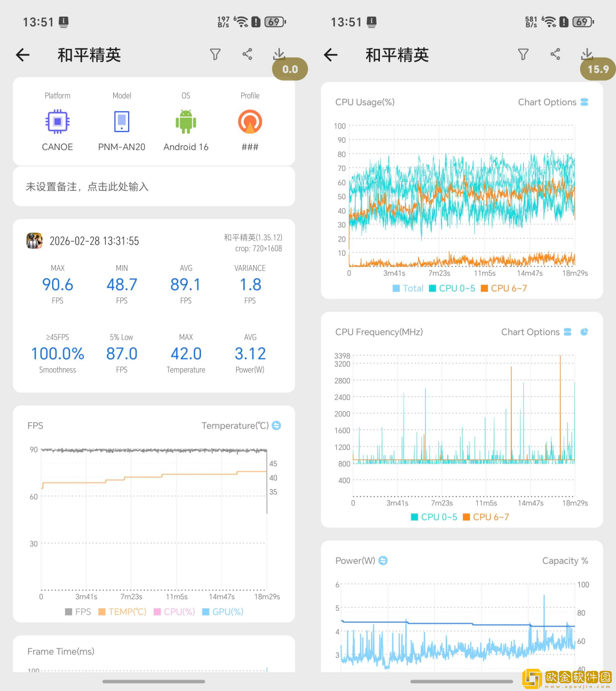Open the filter icon in the header

coord(215,54)
